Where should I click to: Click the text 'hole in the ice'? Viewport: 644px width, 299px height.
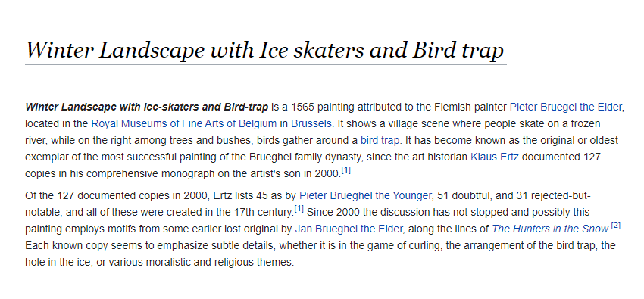(57, 262)
